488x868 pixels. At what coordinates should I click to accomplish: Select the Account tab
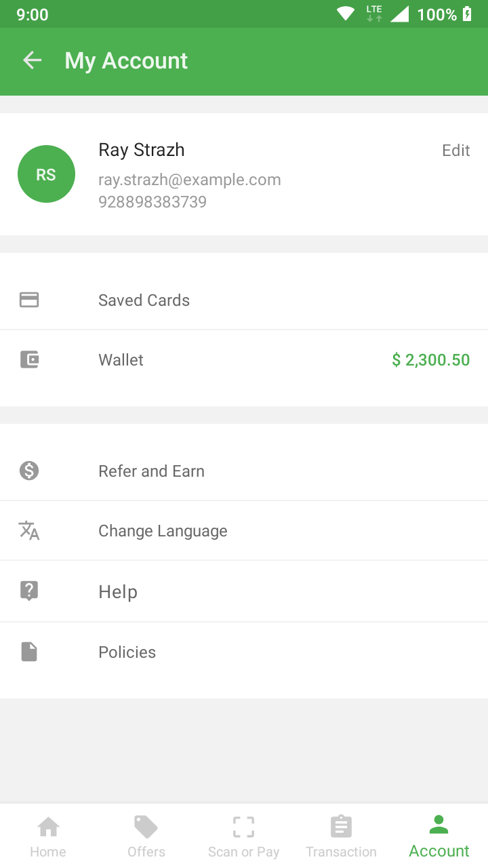439,837
